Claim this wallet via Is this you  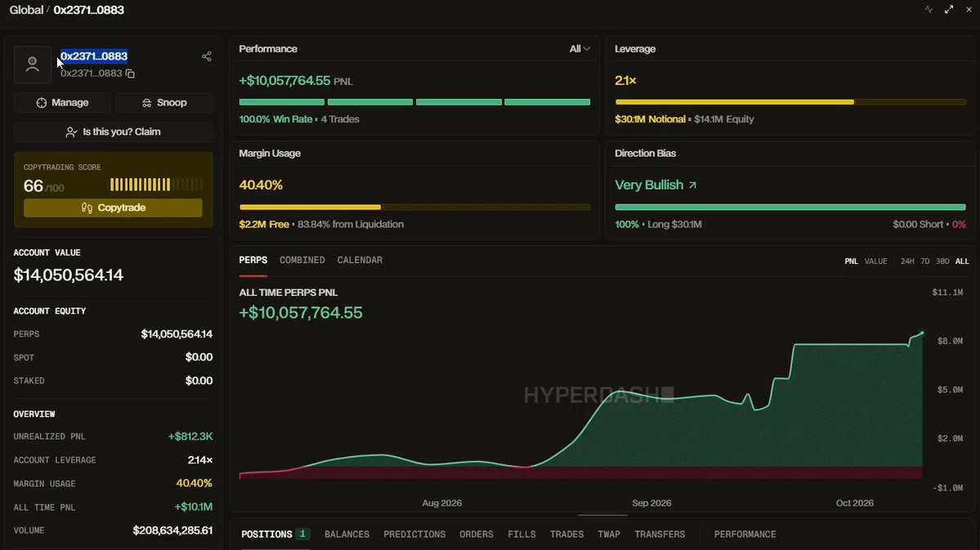click(113, 132)
